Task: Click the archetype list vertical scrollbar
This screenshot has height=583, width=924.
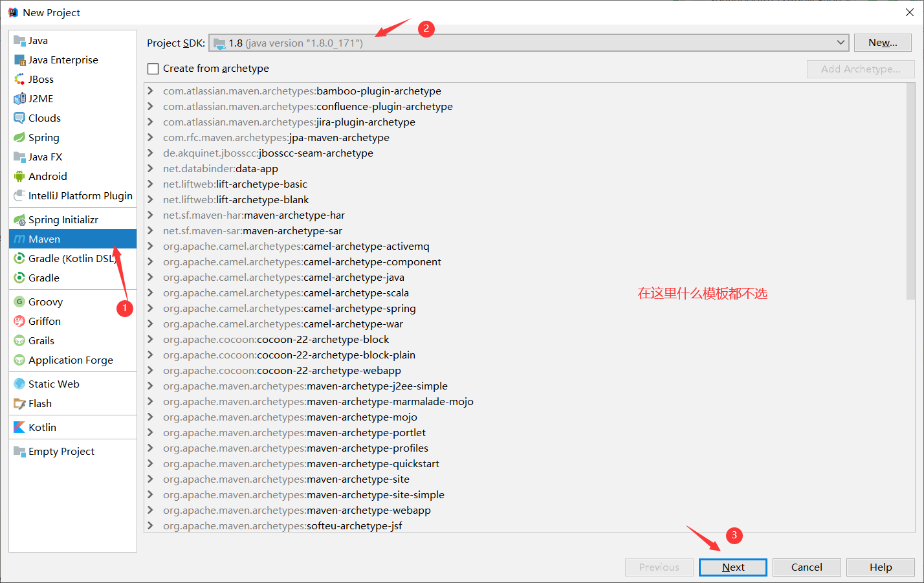Action: pyautogui.click(x=910, y=191)
